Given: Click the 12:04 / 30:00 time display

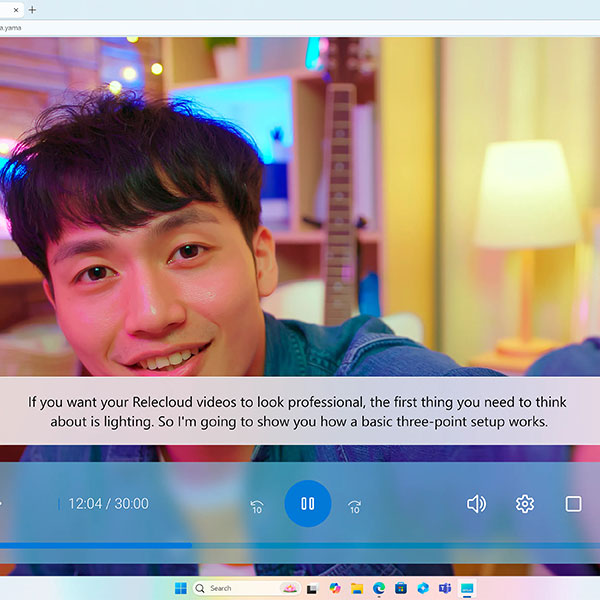Looking at the screenshot, I should point(106,504).
